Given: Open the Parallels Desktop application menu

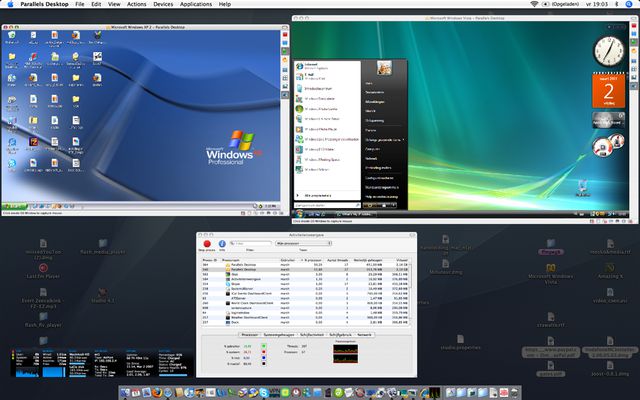Looking at the screenshot, I should [x=44, y=4].
